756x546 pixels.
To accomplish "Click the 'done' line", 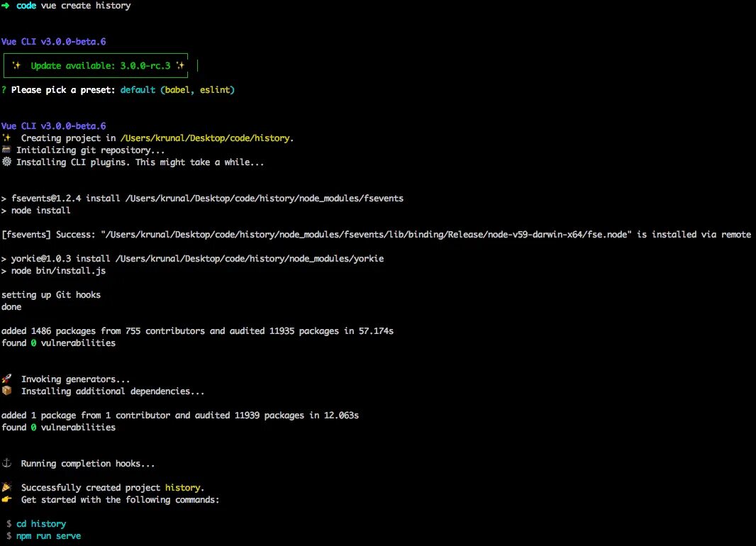I will pos(11,306).
